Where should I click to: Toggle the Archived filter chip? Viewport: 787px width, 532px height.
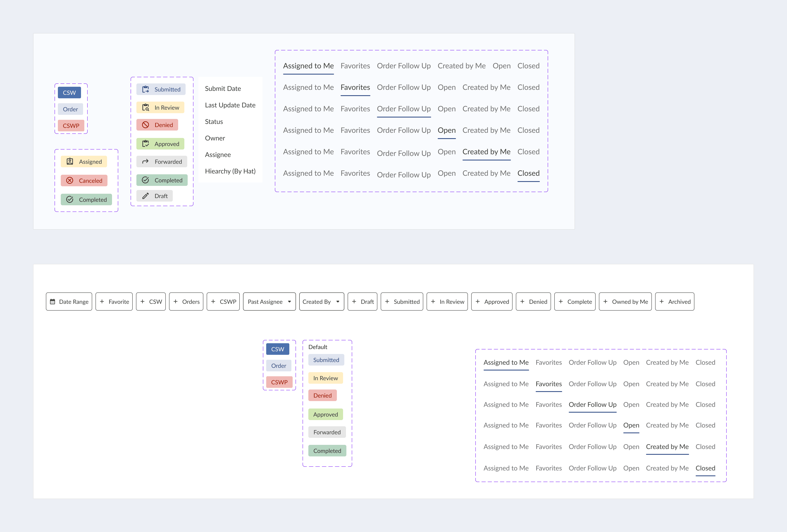pos(675,302)
